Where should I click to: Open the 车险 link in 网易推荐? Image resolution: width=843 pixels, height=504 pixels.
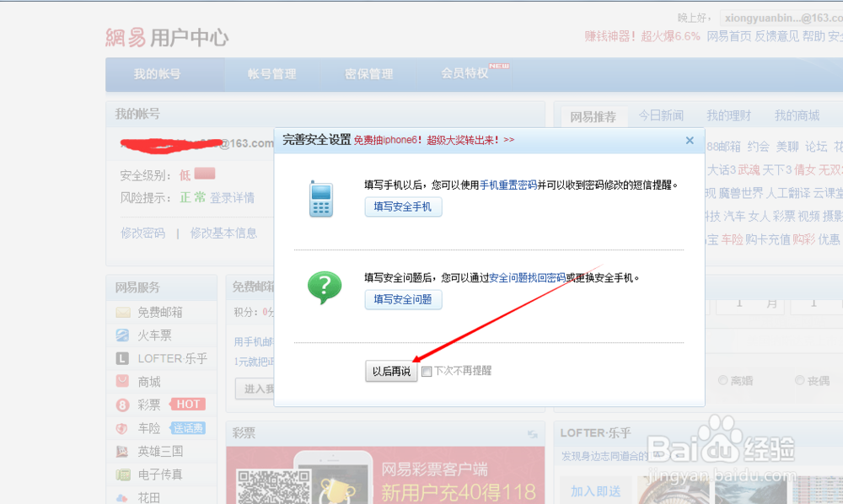tap(732, 239)
